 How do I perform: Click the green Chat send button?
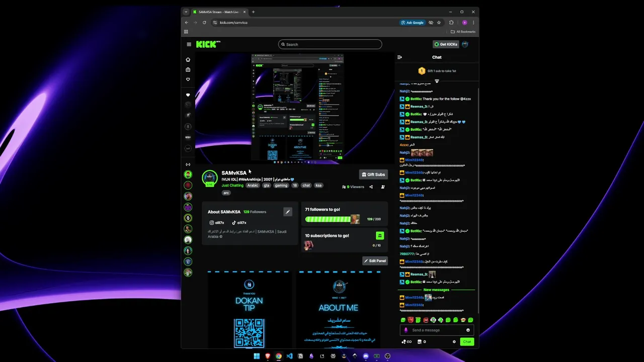click(467, 342)
